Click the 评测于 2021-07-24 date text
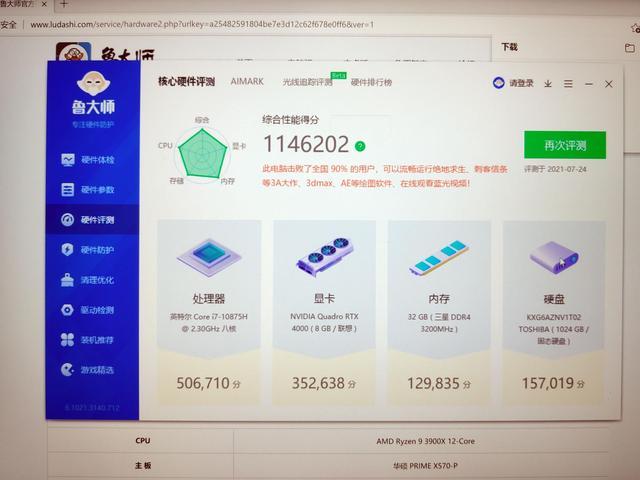This screenshot has width=640, height=480. 556,169
